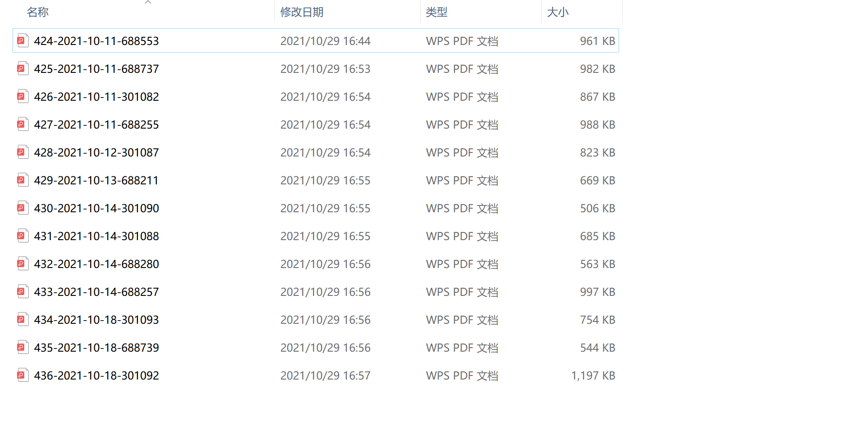Viewport: 868px width, 429px height.
Task: Click PDF icon of 430-2021-10-14-301090
Action: tap(23, 208)
